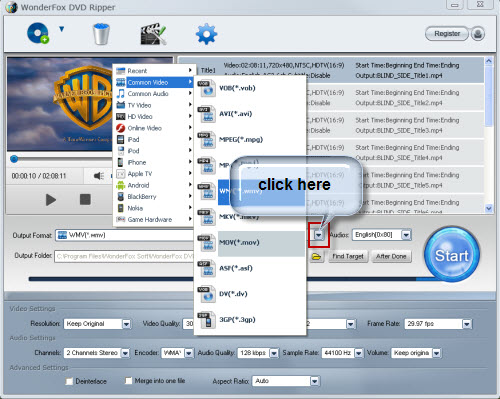Select the ASF(*.asf) text entry
500x399 pixels.
[236, 268]
